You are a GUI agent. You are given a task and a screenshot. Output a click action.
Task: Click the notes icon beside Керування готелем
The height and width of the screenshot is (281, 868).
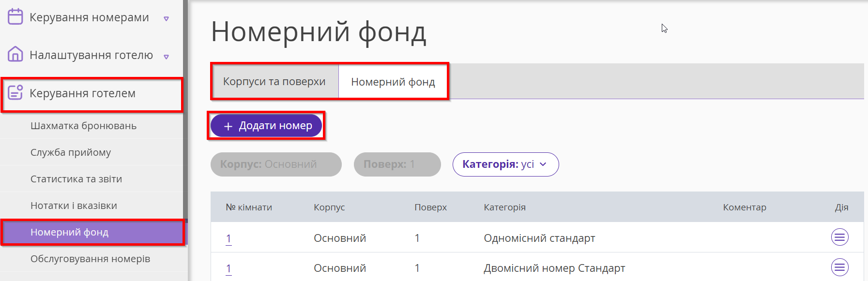click(x=15, y=92)
